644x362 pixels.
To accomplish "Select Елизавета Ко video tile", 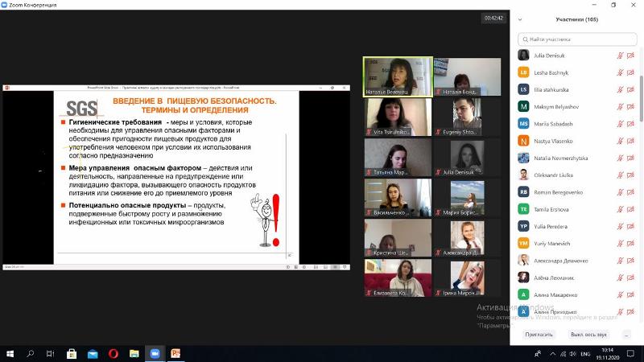I will (x=398, y=278).
